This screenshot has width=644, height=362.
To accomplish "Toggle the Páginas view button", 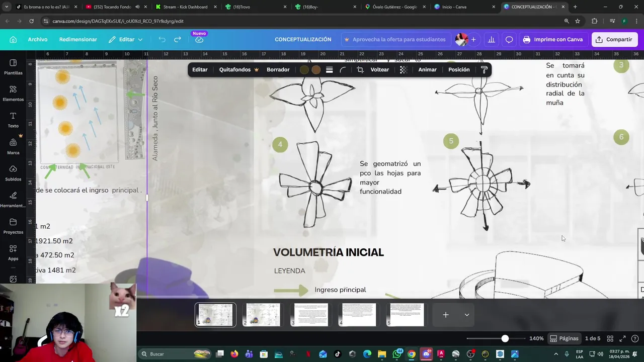I will pyautogui.click(x=565, y=338).
